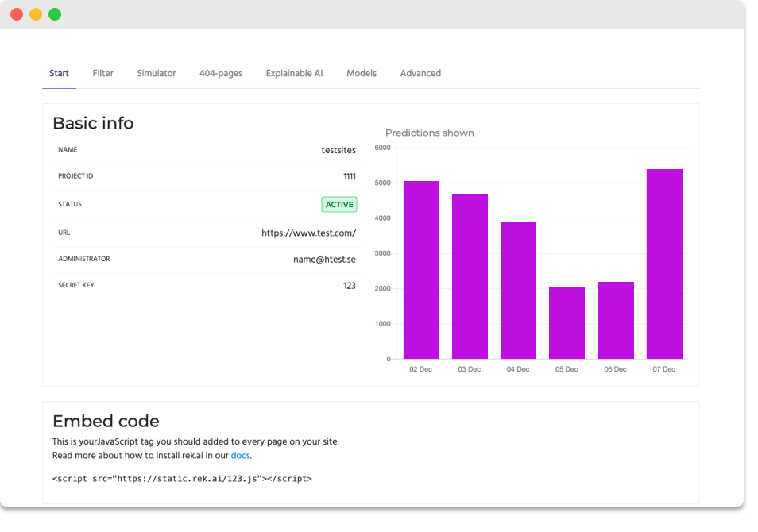This screenshot has height=532, width=758.
Task: Click the secret key value 123
Action: click(349, 286)
